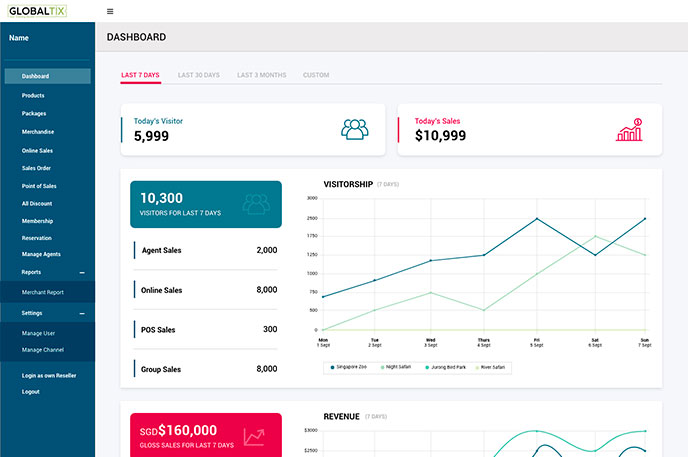
Task: Open Point of Sales in the sidebar
Action: (39, 186)
